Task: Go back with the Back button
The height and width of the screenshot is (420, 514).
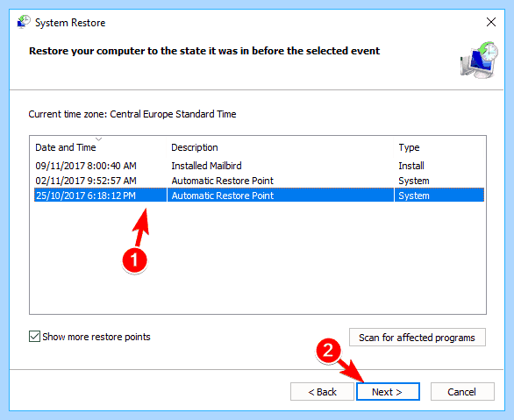Action: click(x=322, y=391)
